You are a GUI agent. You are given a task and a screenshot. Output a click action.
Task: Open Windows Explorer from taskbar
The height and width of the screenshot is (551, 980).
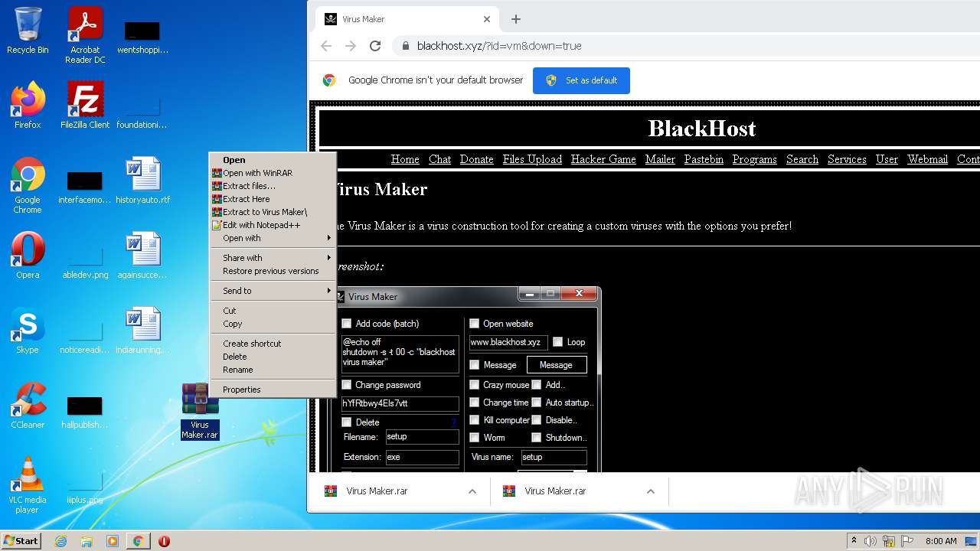point(87,541)
